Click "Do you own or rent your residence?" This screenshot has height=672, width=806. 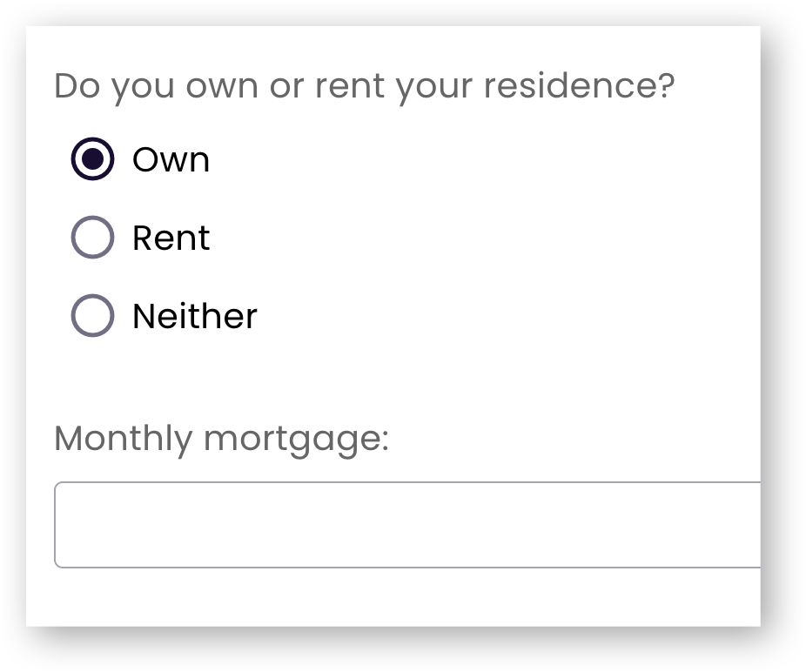point(364,86)
